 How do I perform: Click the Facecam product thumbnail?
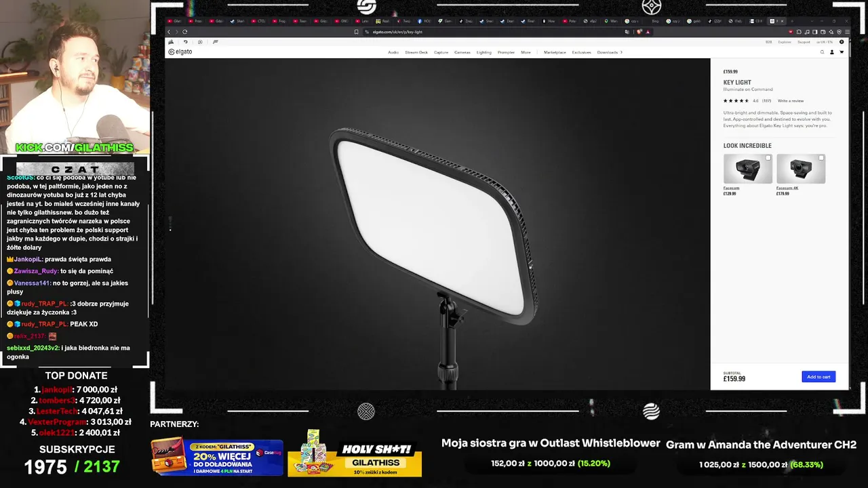(748, 169)
